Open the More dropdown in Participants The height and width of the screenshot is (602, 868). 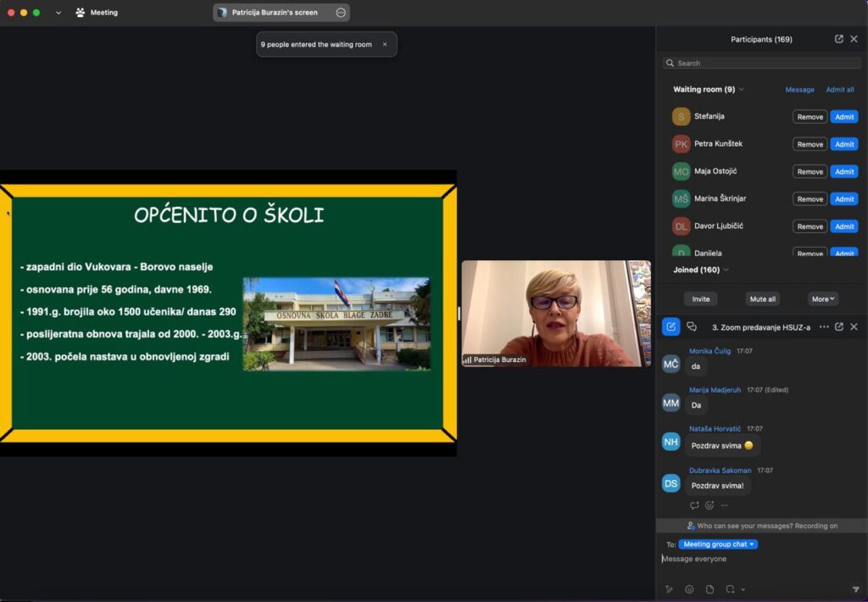pos(823,298)
